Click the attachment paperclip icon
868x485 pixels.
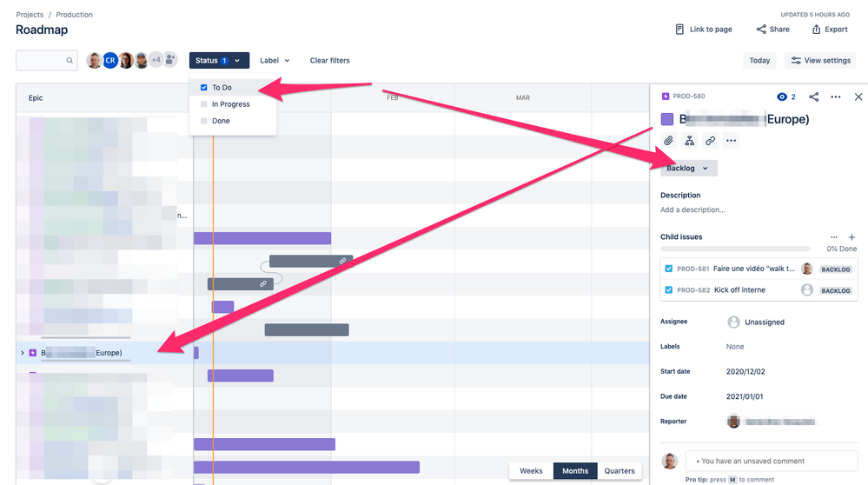pyautogui.click(x=669, y=141)
